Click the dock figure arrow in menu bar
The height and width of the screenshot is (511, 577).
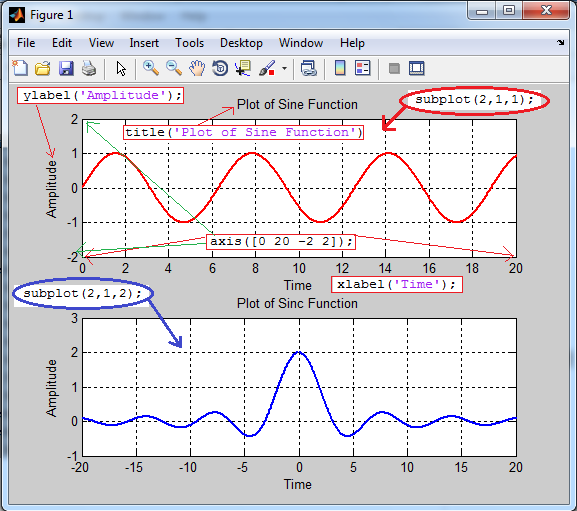(560, 43)
